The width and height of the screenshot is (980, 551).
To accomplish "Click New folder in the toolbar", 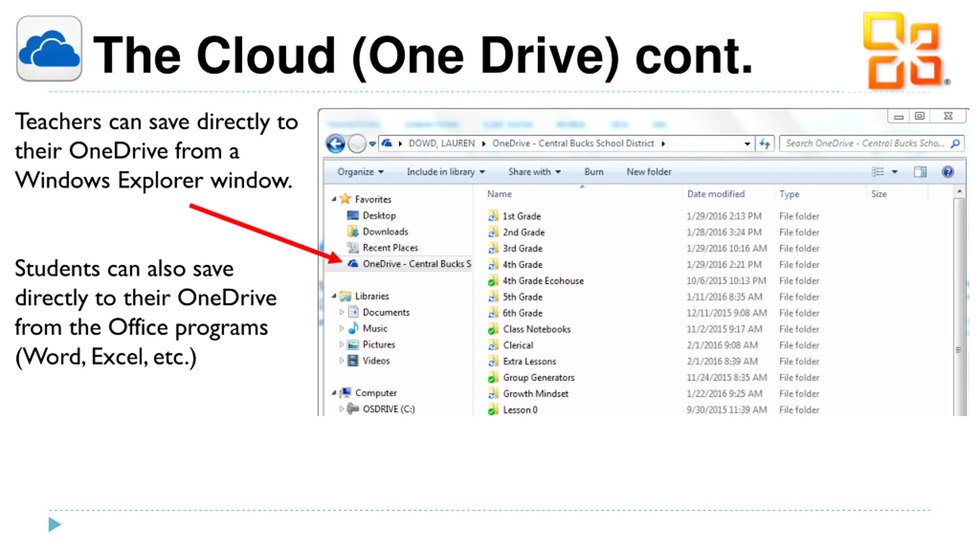I will click(649, 172).
